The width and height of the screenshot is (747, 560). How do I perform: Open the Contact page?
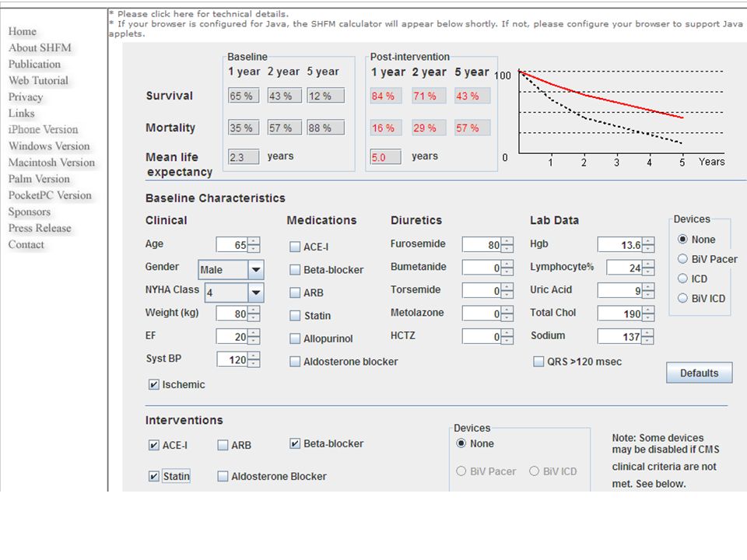(26, 244)
